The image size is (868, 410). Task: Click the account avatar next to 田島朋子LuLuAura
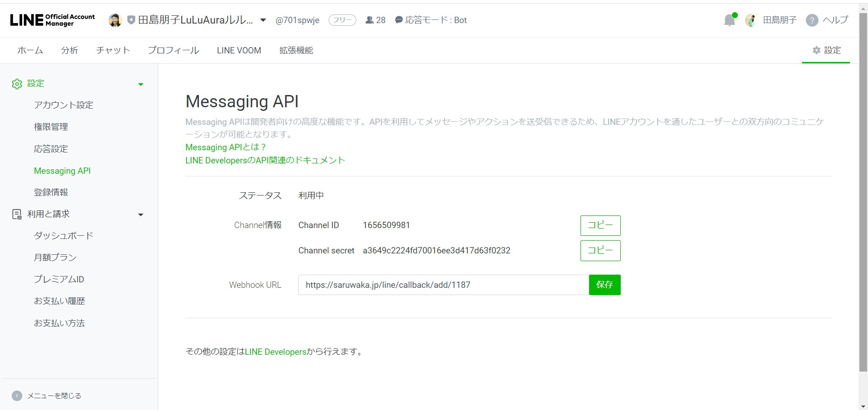115,20
